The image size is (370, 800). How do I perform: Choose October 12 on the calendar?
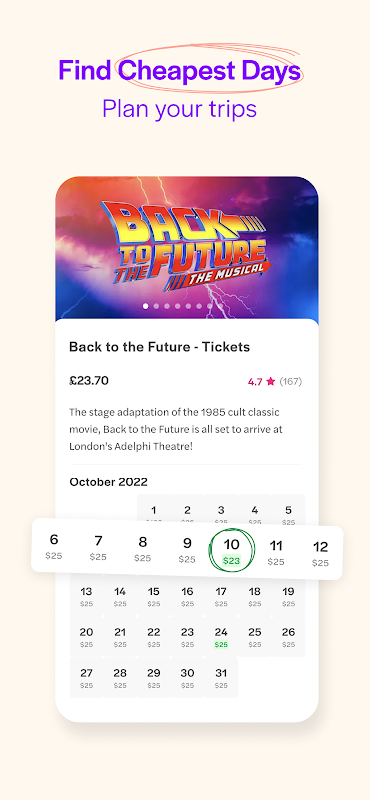[320, 554]
